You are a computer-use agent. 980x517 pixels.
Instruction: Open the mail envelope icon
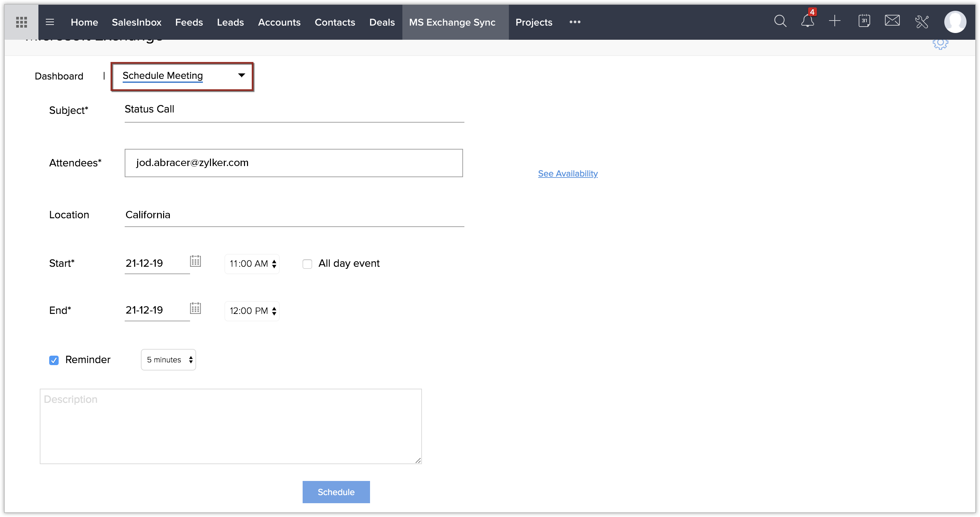pos(892,21)
